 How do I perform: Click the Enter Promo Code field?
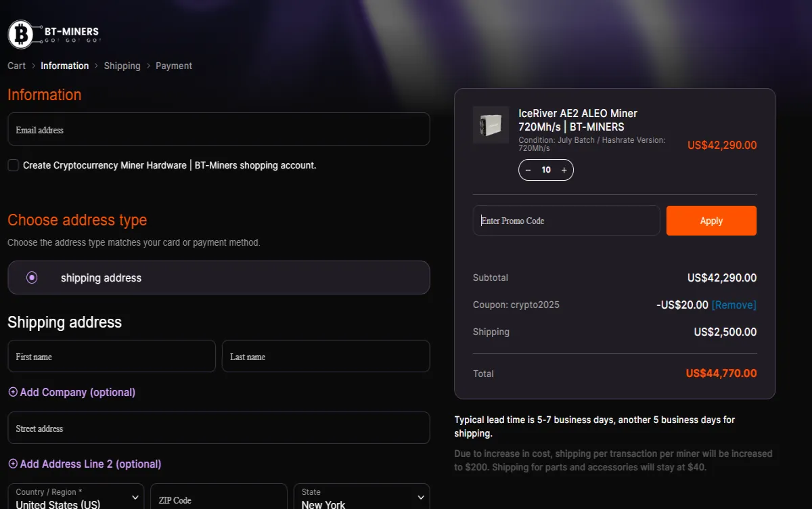[566, 221]
